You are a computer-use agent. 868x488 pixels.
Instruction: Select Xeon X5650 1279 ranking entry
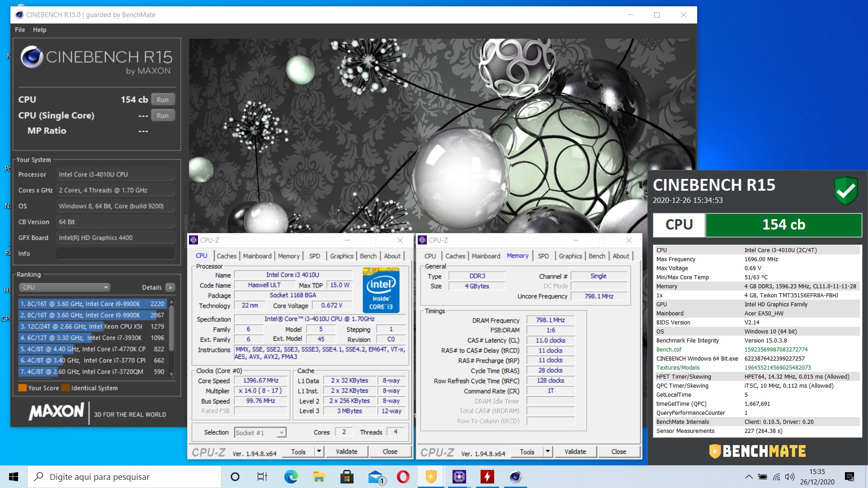tap(92, 326)
